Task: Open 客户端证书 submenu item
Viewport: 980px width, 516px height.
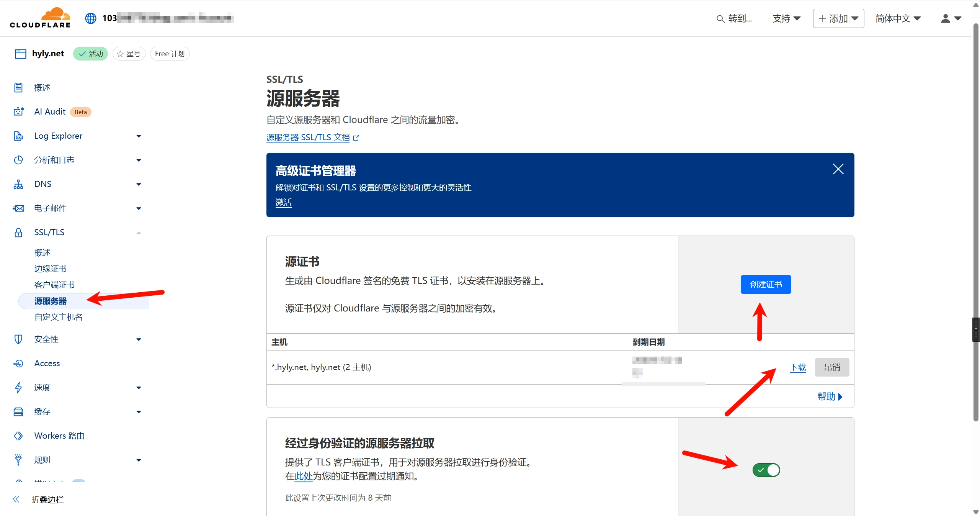Action: [54, 285]
